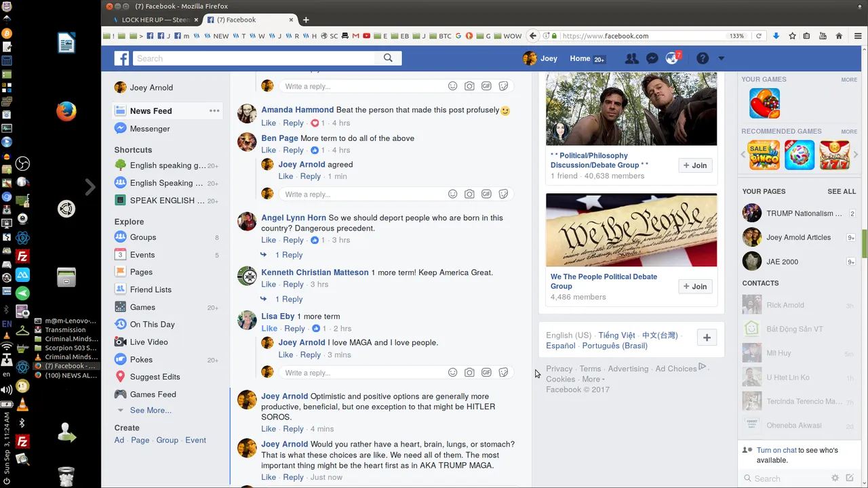
Task: Expand account dropdown arrow in header
Action: 721,59
